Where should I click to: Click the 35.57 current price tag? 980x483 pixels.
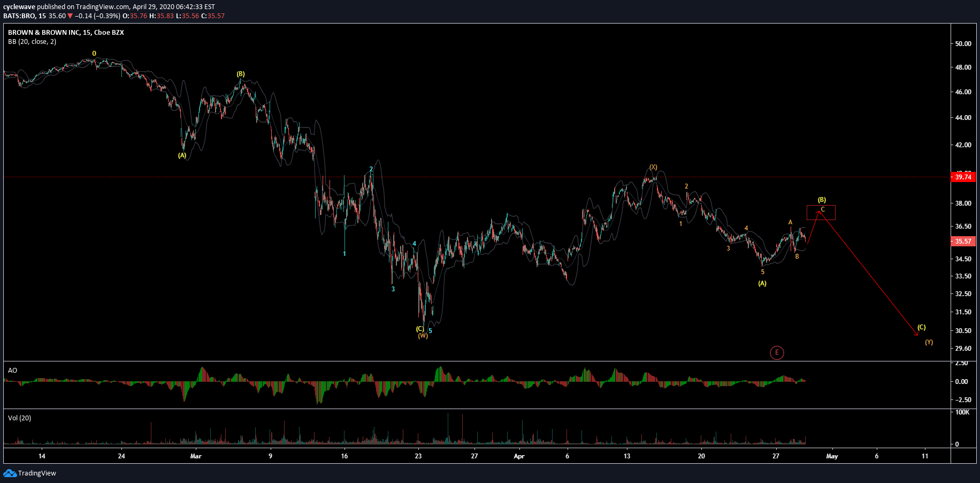point(963,242)
